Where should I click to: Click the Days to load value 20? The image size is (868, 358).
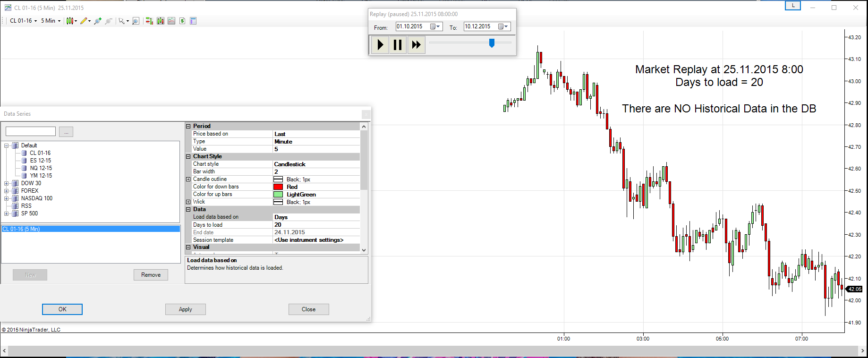pyautogui.click(x=316, y=225)
